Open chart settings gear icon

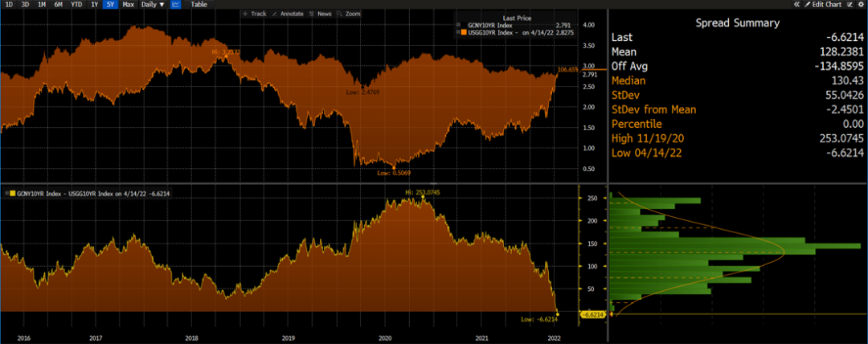[x=860, y=4]
